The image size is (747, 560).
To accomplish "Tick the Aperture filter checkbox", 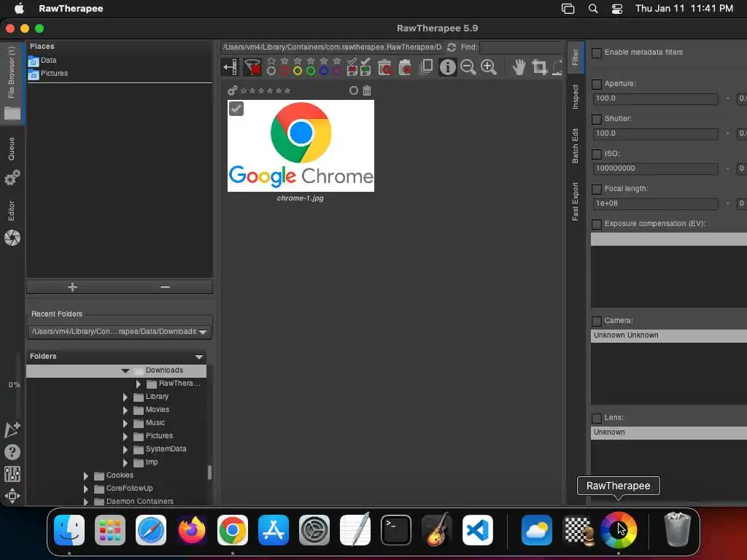I will click(x=597, y=85).
